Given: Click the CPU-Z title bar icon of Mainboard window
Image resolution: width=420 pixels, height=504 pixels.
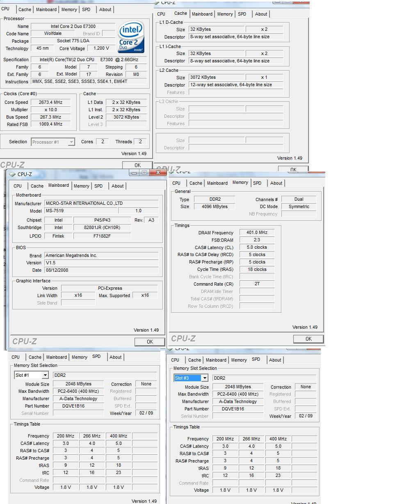Looking at the screenshot, I should (x=13, y=174).
